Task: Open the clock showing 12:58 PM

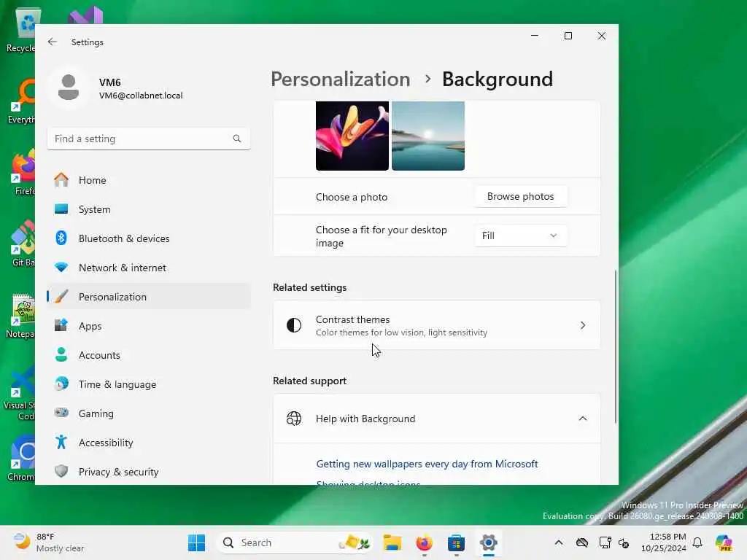Action: pos(663,542)
